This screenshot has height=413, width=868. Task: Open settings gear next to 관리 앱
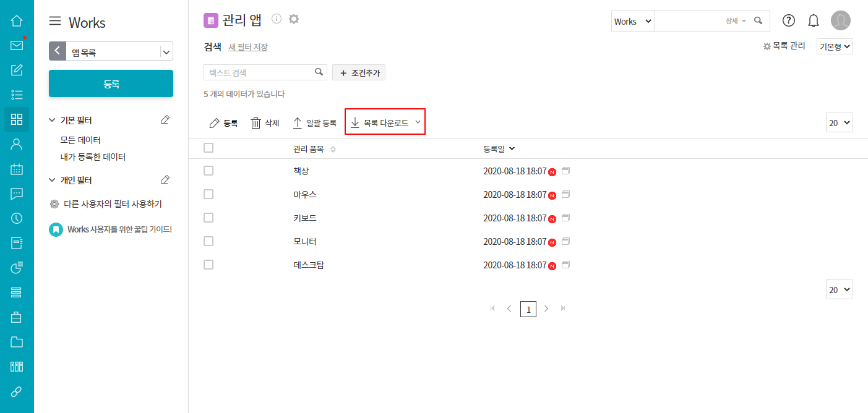[x=294, y=19]
